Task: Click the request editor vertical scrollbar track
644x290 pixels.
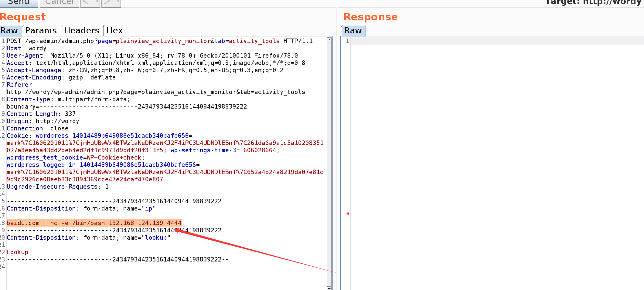Action: [329, 164]
